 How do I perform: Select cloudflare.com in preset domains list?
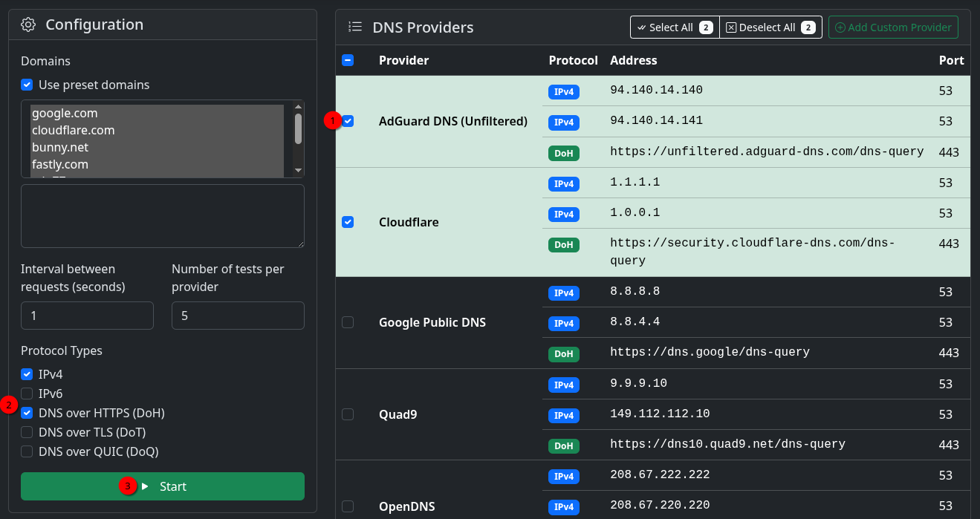pos(157,131)
